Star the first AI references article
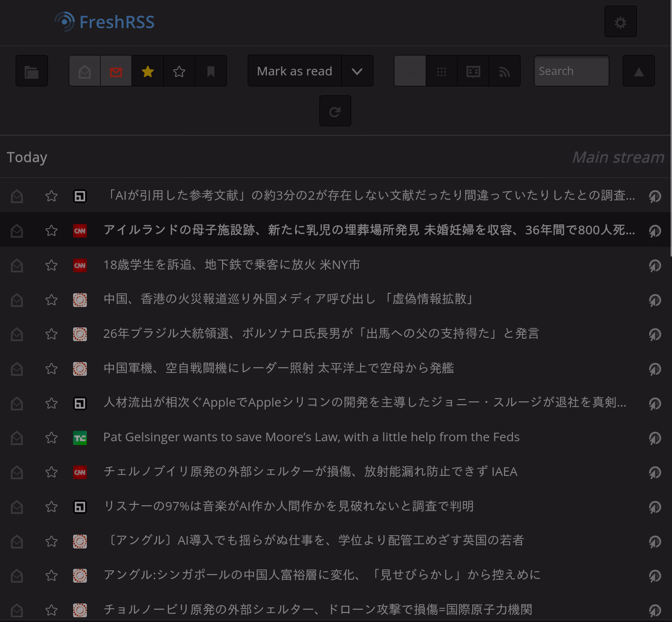 click(51, 196)
